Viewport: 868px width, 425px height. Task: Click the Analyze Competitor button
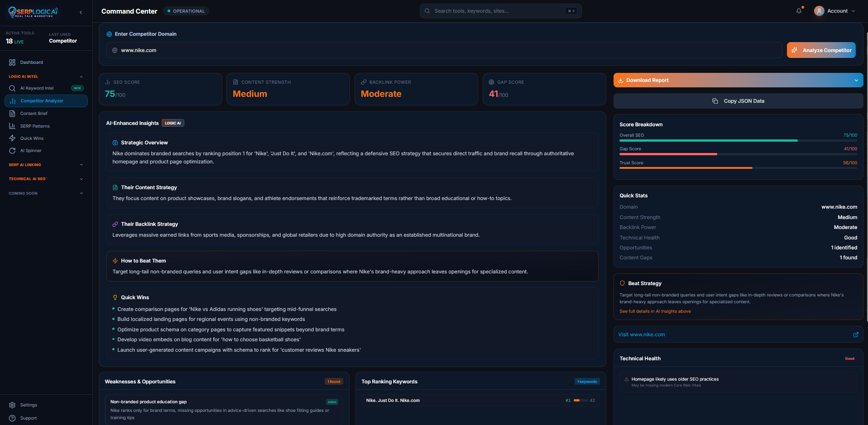(x=821, y=50)
